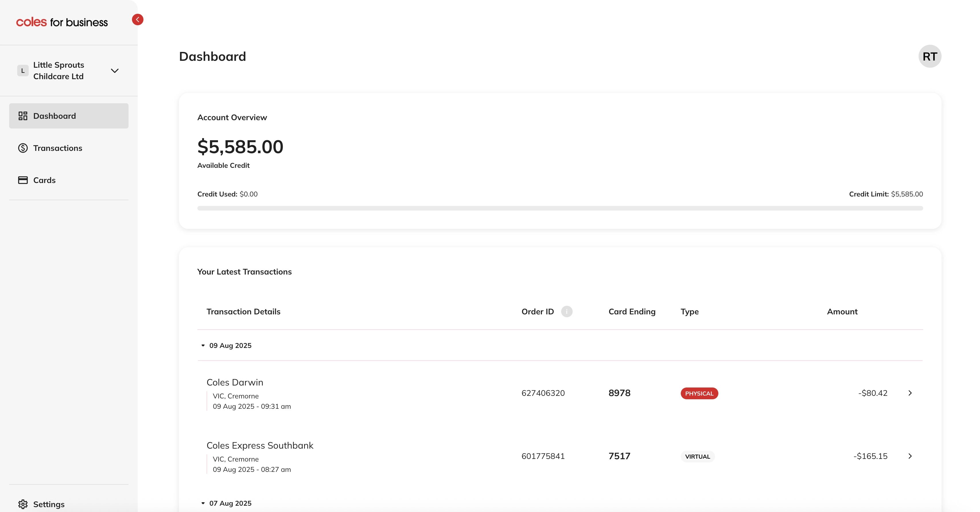Click the credit used progress bar
The height and width of the screenshot is (512, 980).
560,208
